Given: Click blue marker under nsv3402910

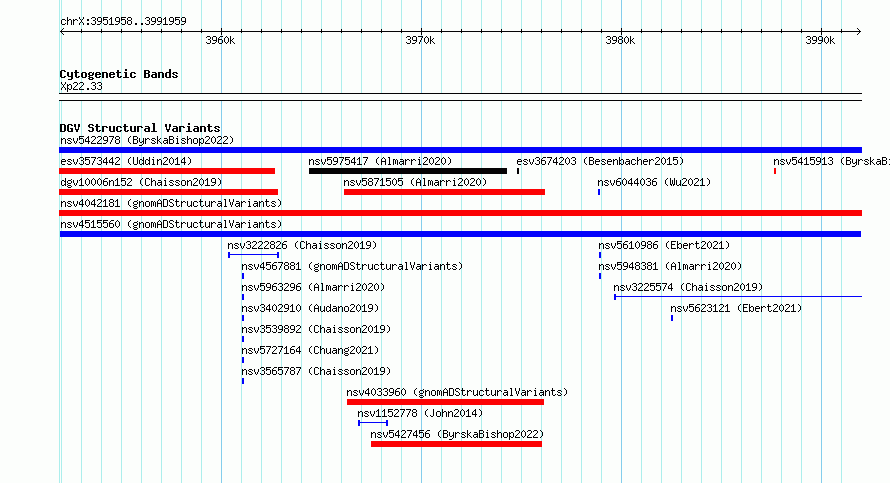Looking at the screenshot, I should point(243,318).
